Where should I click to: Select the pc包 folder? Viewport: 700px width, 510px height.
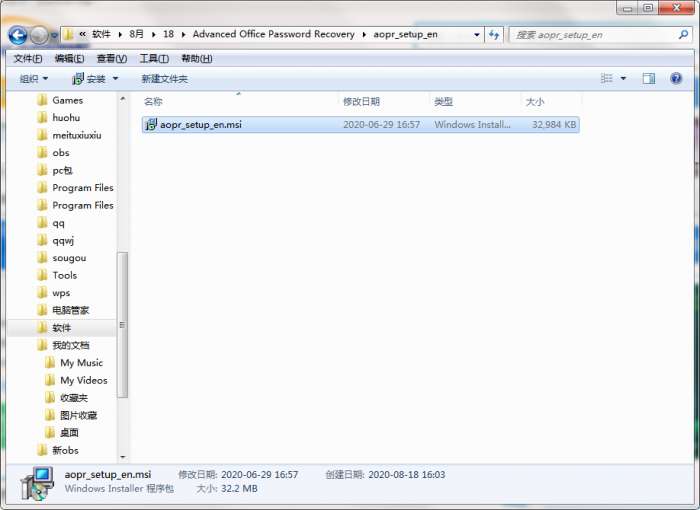click(x=62, y=170)
